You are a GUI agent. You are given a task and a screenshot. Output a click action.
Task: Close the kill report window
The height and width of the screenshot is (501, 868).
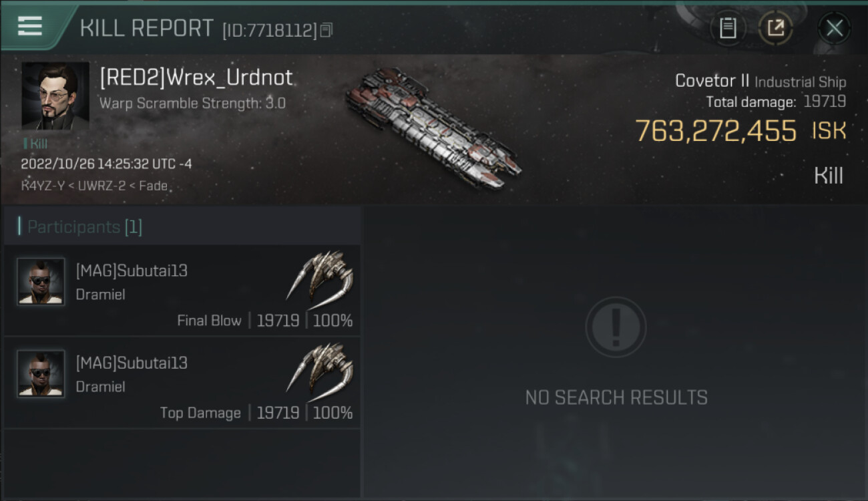[x=834, y=28]
